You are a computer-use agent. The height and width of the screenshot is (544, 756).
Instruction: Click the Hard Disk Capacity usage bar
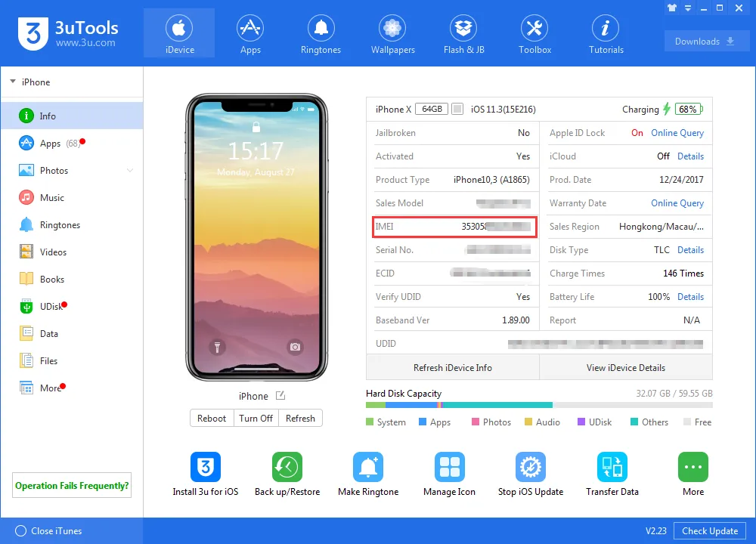click(539, 405)
